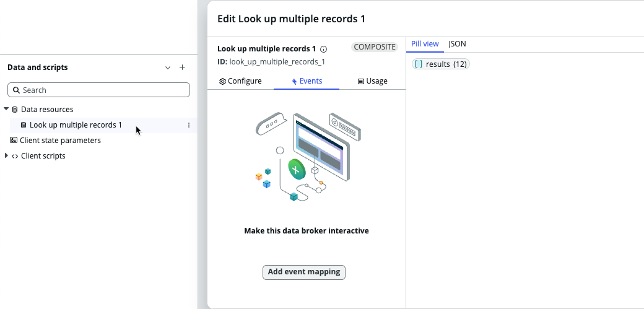Select Client state parameters

coord(60,141)
